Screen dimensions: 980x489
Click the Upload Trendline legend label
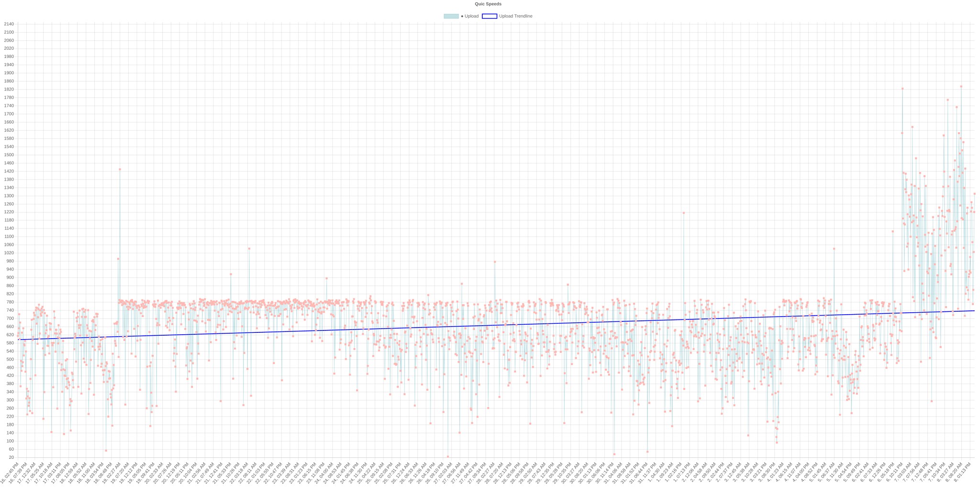(515, 16)
